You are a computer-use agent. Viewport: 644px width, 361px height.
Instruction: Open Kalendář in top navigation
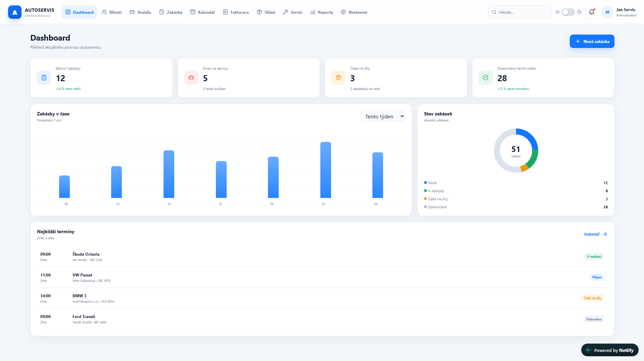[x=202, y=12]
